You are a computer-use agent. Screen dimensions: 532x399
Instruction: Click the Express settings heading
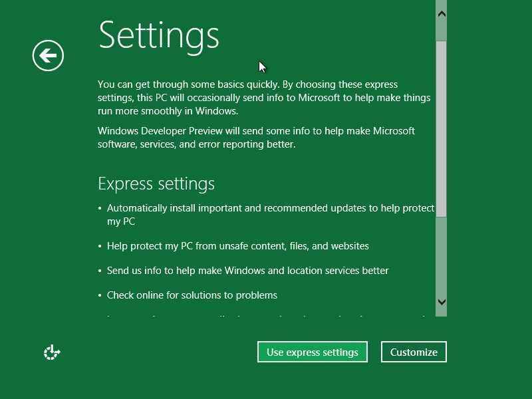pyautogui.click(x=156, y=184)
